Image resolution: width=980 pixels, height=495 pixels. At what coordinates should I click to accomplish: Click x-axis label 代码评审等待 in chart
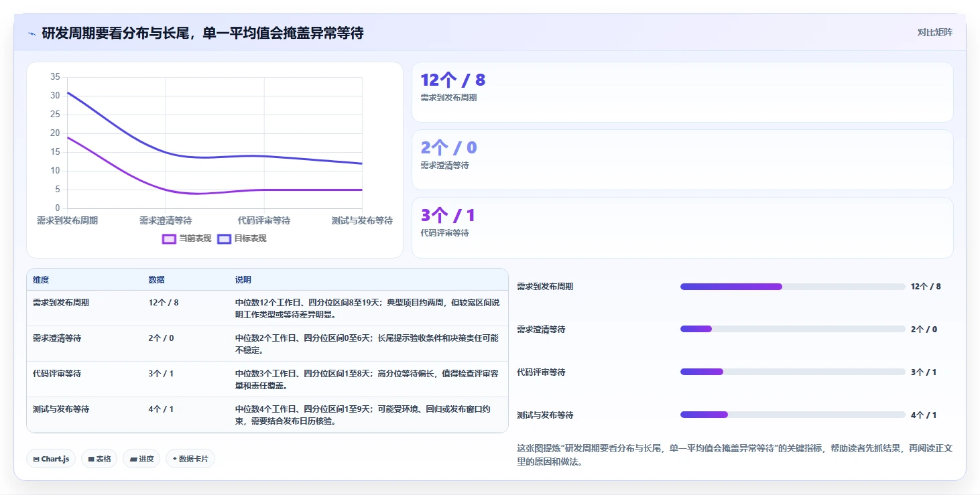pyautogui.click(x=264, y=220)
